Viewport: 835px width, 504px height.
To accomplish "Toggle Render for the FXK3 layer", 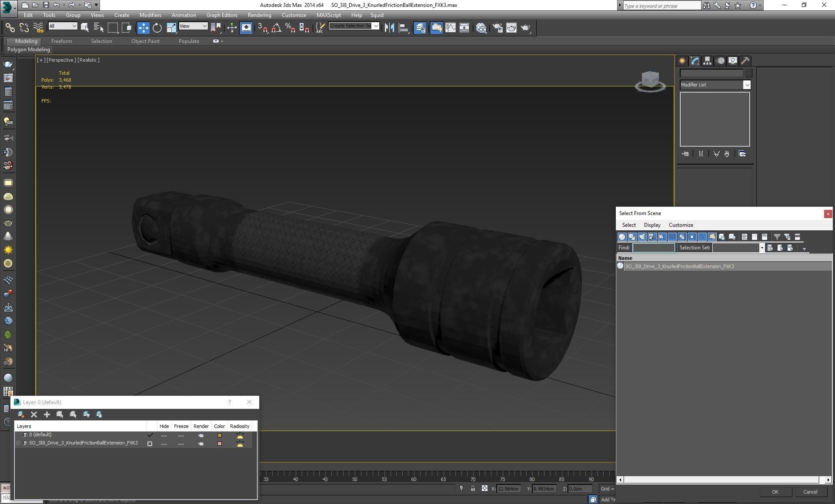I will [201, 444].
